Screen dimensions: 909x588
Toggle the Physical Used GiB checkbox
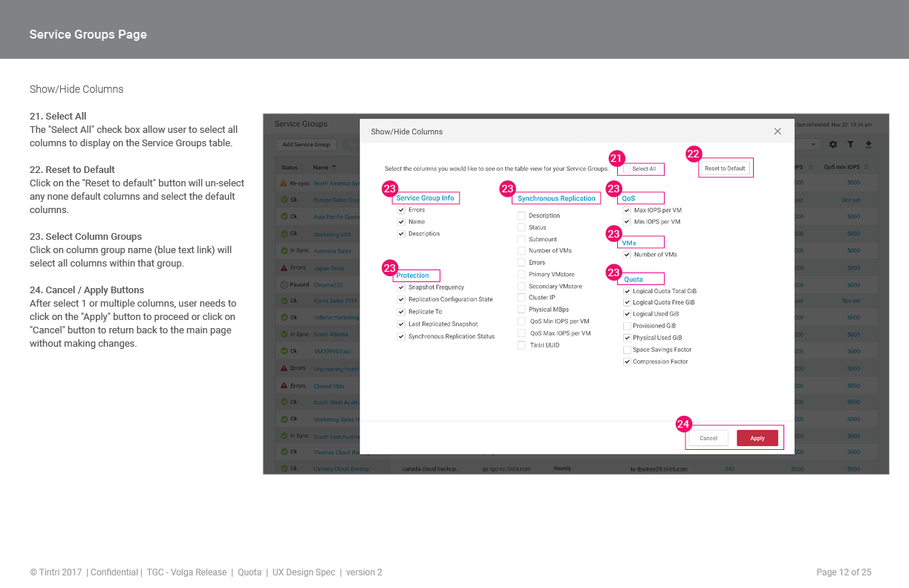tap(627, 338)
